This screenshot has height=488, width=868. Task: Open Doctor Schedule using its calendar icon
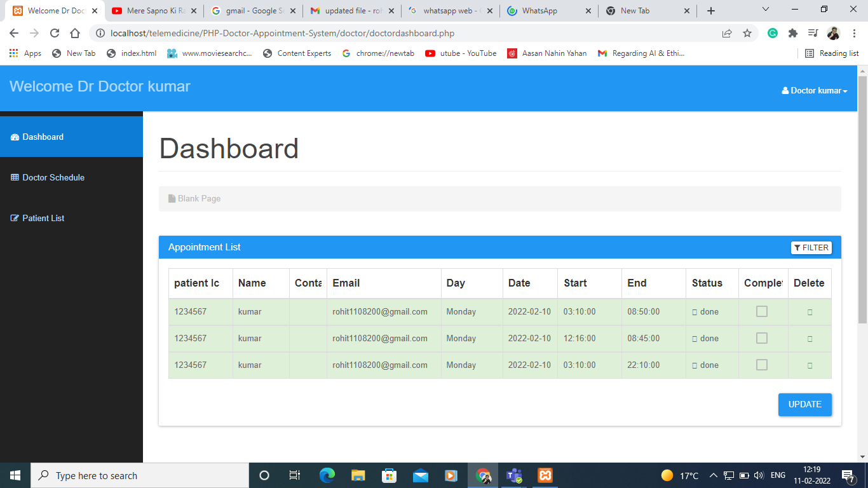pos(14,177)
